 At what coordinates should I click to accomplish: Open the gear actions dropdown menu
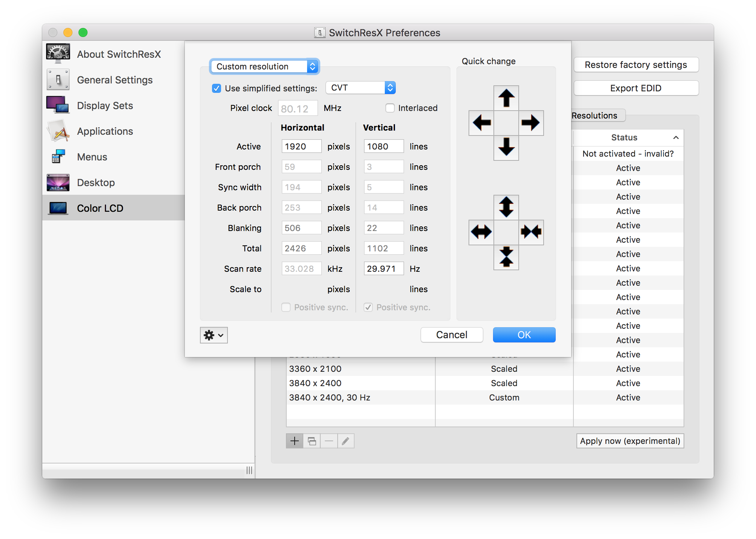(214, 335)
